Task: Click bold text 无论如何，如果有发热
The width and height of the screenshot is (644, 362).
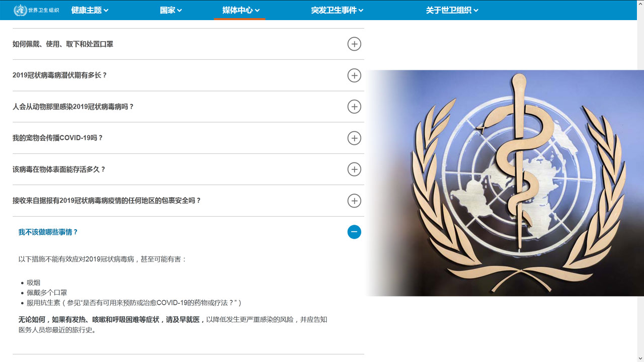Action: coord(112,320)
